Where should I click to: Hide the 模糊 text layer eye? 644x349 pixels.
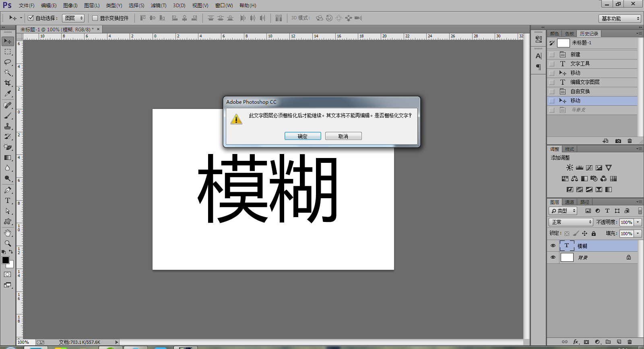coord(553,246)
